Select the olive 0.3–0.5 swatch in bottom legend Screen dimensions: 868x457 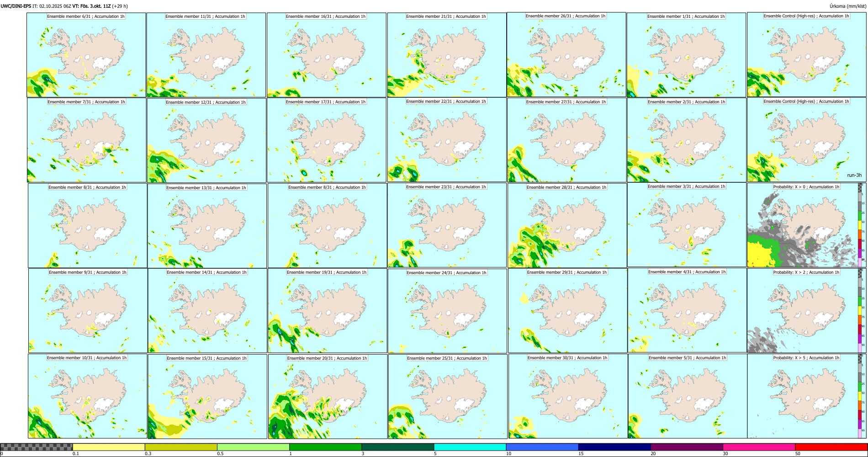181,447
